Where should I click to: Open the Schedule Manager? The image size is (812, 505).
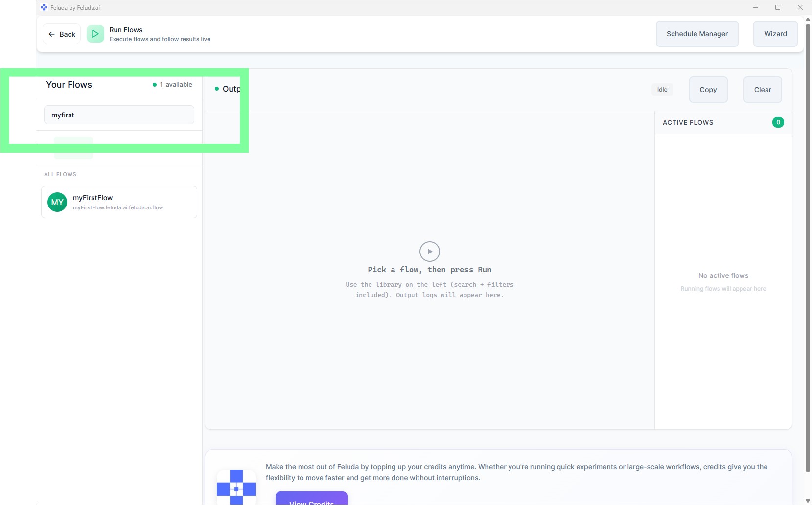point(697,34)
